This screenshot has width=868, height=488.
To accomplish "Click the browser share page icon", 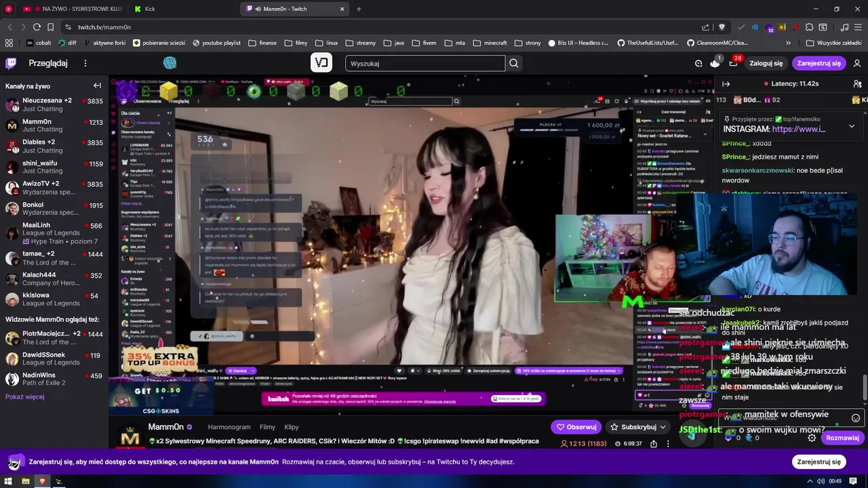I will pyautogui.click(x=706, y=27).
